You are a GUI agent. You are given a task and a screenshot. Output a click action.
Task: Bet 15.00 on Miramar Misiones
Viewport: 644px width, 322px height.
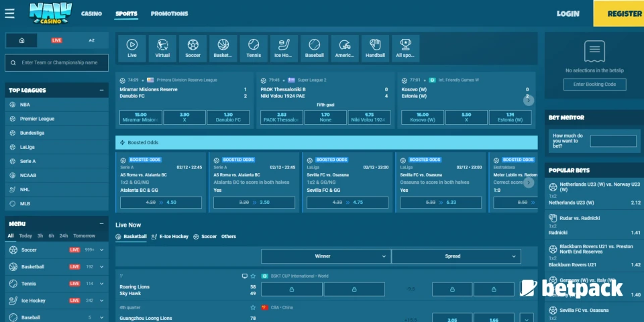point(140,117)
